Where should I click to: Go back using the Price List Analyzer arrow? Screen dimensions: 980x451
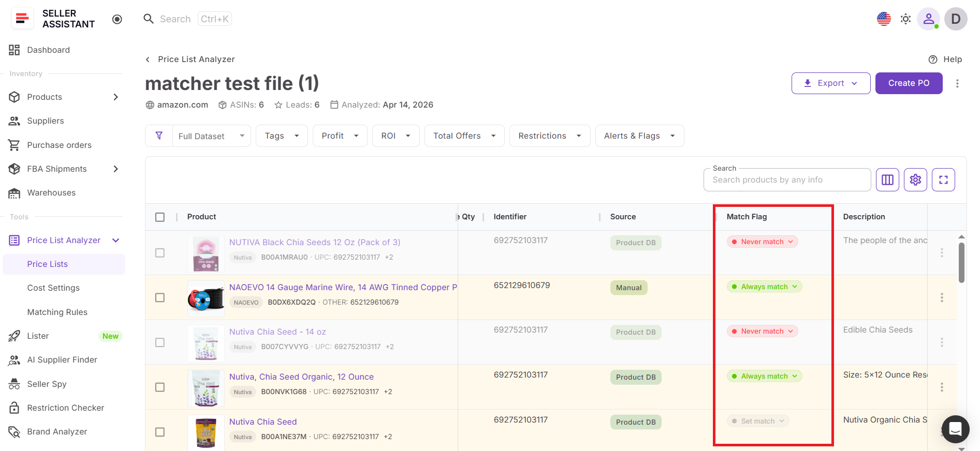[x=148, y=59]
